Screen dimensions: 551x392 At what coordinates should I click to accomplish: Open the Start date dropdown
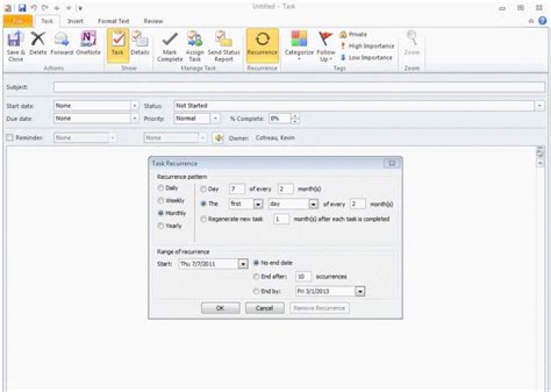tap(134, 106)
